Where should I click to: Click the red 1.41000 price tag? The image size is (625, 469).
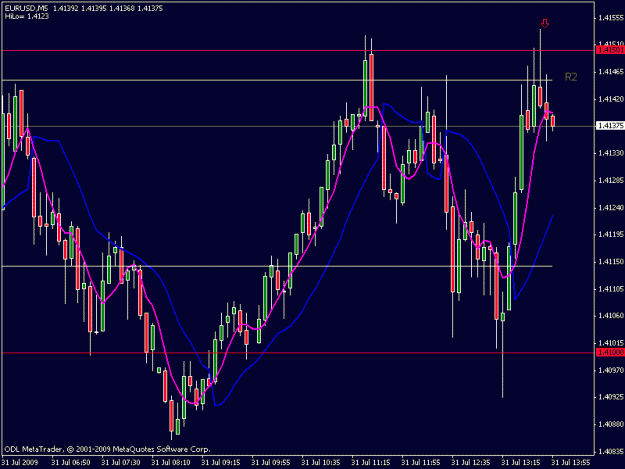click(x=611, y=352)
